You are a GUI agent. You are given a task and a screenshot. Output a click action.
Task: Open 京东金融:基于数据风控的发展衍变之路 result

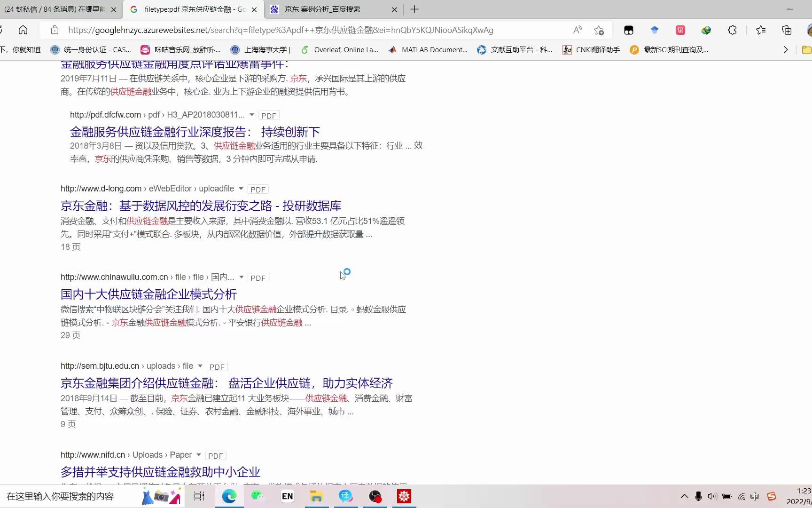pos(201,206)
